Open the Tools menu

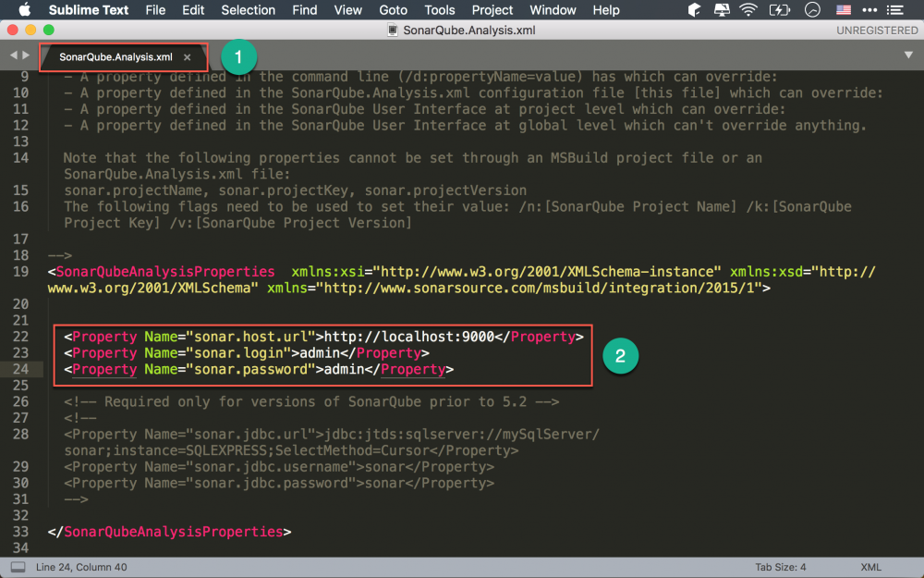pyautogui.click(x=440, y=10)
